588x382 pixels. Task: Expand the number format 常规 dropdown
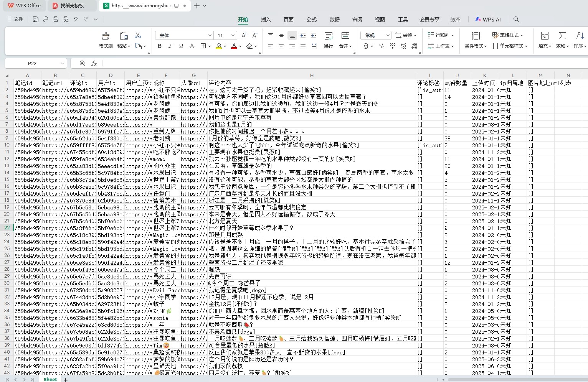(x=388, y=35)
